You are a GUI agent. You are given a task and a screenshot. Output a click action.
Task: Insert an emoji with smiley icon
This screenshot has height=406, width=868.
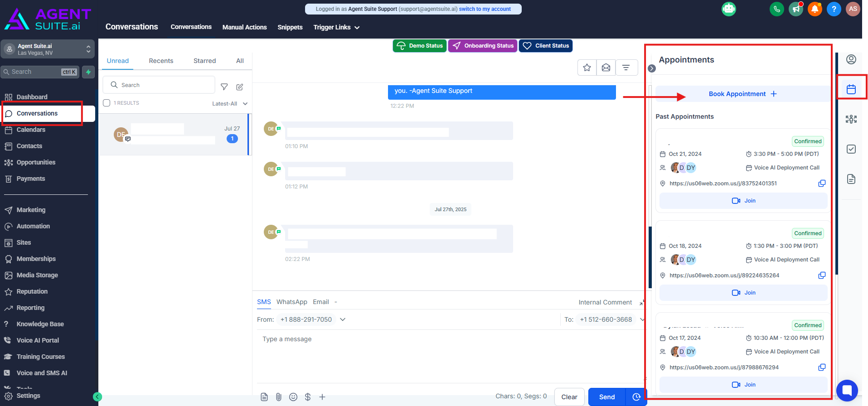coord(293,397)
